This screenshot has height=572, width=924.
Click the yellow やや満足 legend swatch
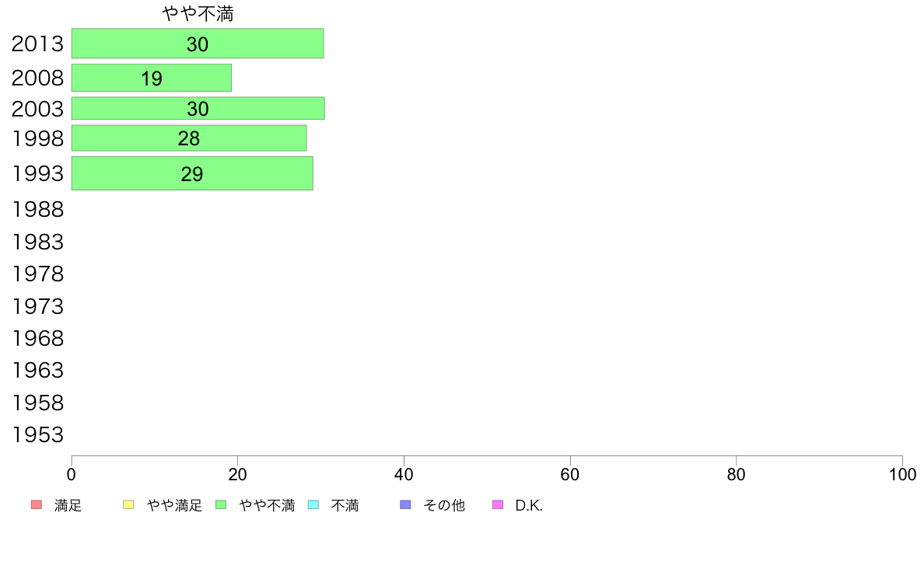click(128, 505)
